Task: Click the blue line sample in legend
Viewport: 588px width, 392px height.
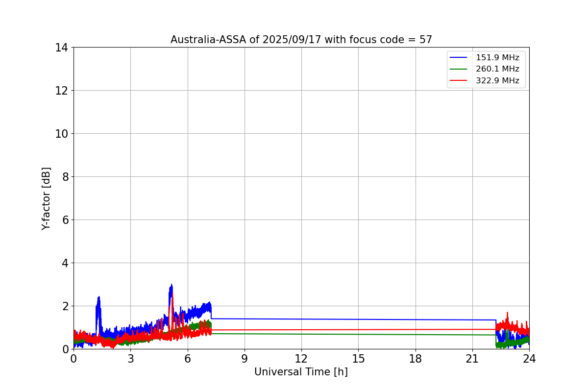Action: (x=460, y=58)
